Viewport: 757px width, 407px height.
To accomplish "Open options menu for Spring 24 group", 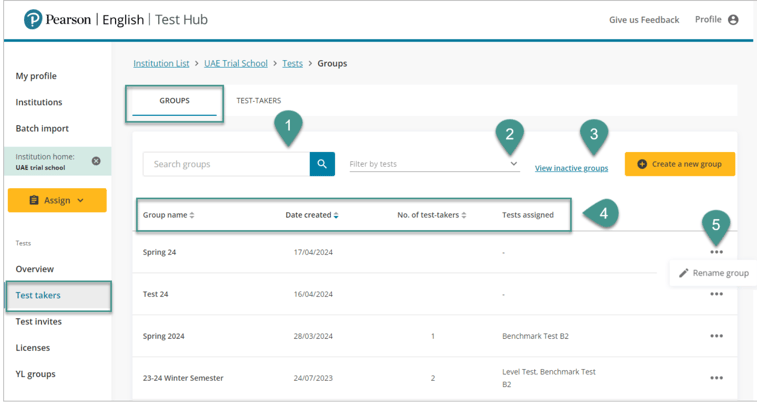I will click(x=716, y=252).
